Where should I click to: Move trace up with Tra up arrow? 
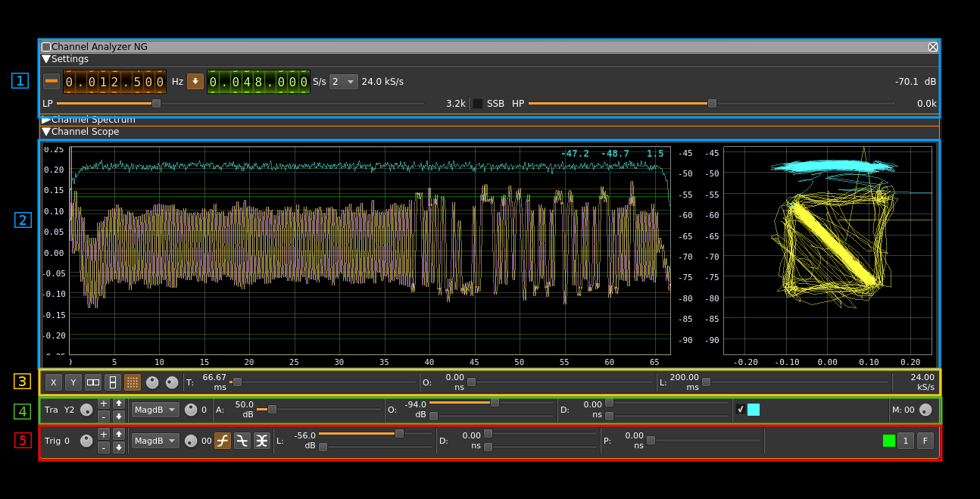119,403
